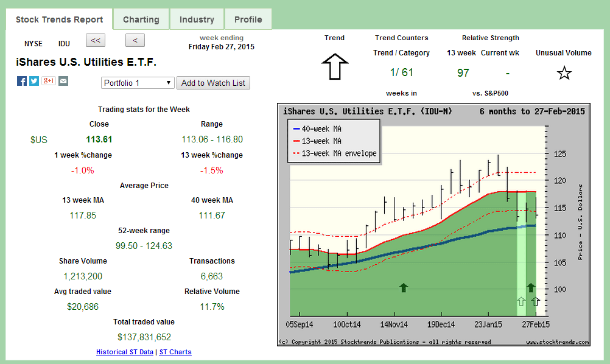This screenshot has height=364, width=610.
Task: Click dark green arrow near 14Nov14
Action: tap(404, 288)
